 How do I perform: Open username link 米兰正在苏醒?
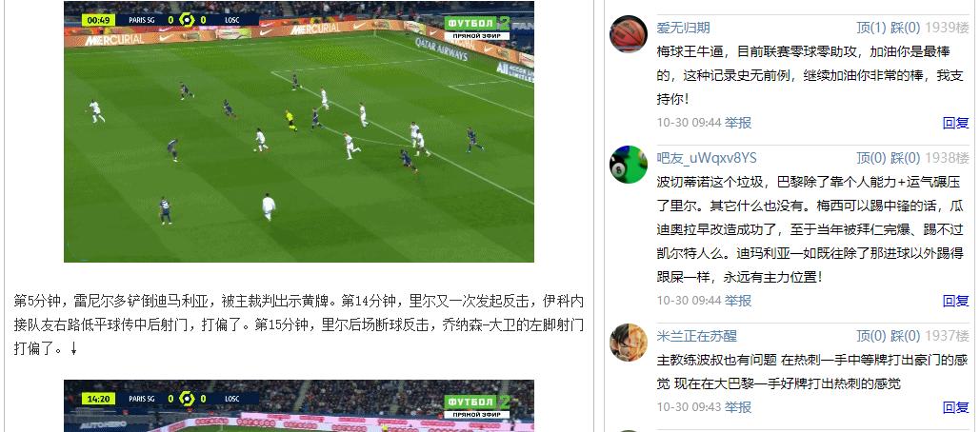(x=697, y=336)
